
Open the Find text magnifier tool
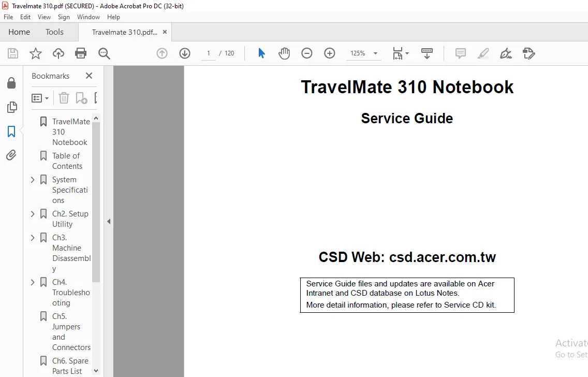[x=104, y=54]
